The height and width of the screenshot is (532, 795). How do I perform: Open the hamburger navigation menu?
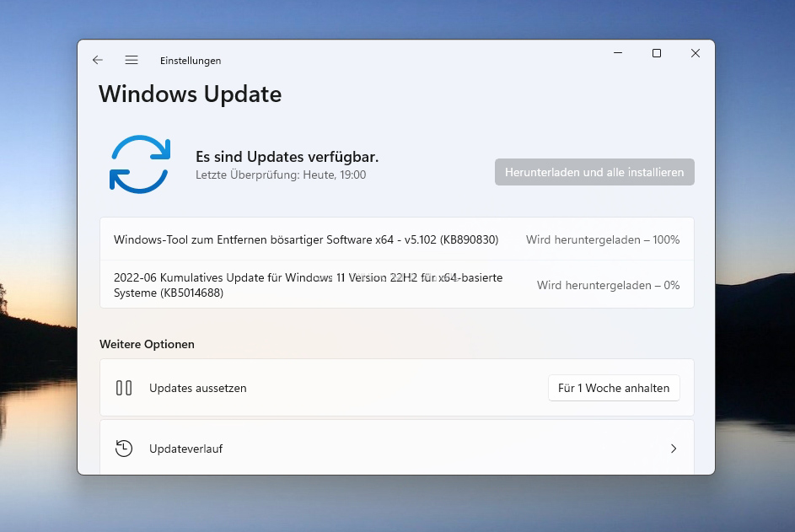point(132,60)
